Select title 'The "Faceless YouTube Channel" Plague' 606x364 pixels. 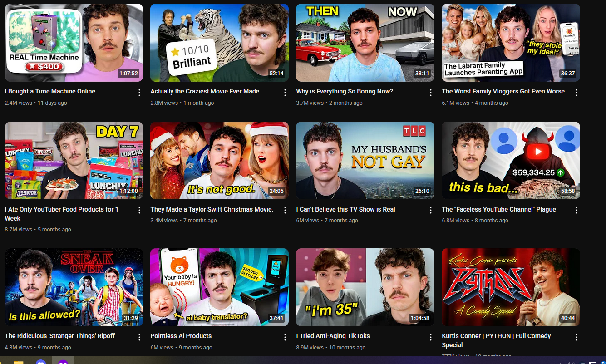[x=499, y=209]
